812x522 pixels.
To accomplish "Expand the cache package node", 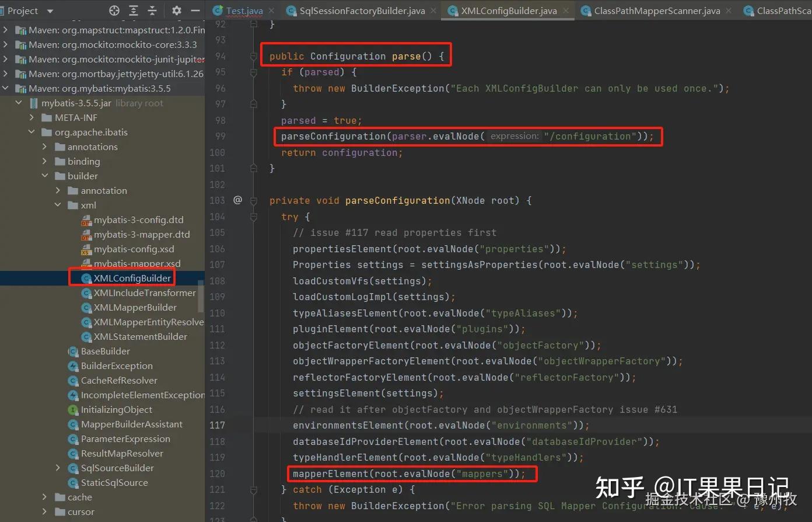I will tap(45, 497).
